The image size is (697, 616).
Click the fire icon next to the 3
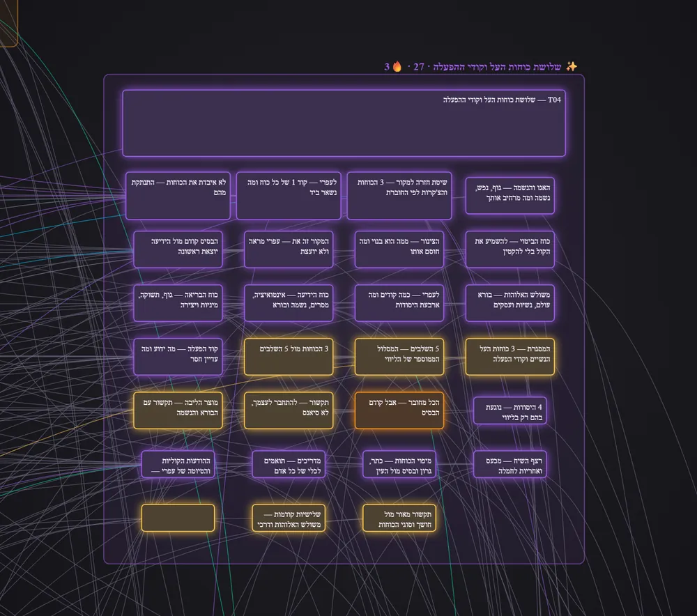click(397, 67)
